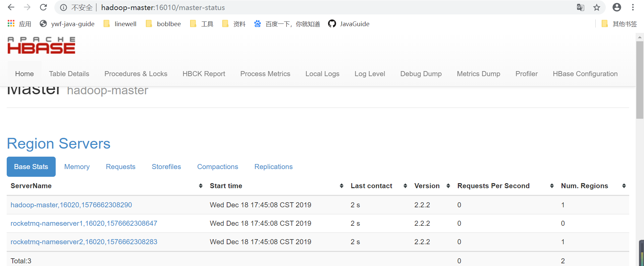Sort by Start time column arrows
This screenshot has width=644, height=266.
[341, 186]
